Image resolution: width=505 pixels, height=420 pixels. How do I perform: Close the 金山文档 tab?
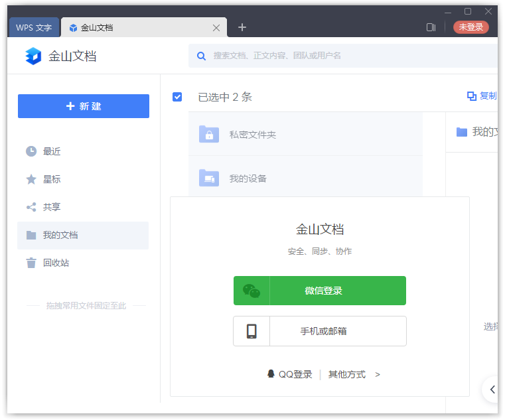216,28
